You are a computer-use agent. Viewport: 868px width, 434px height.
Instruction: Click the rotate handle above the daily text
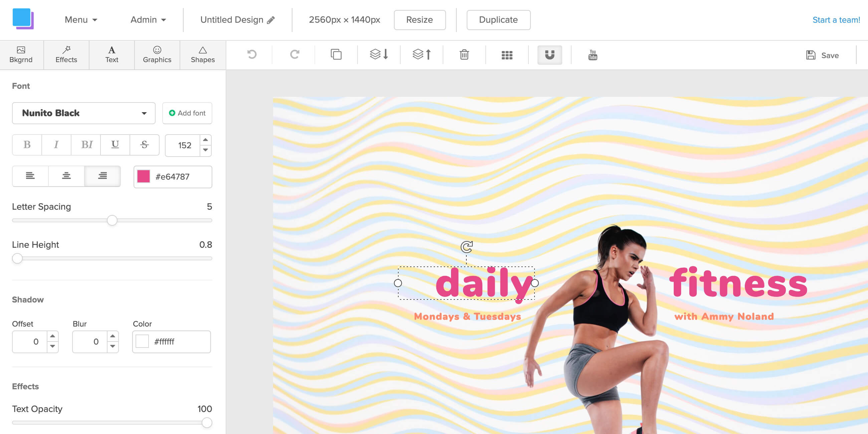466,247
